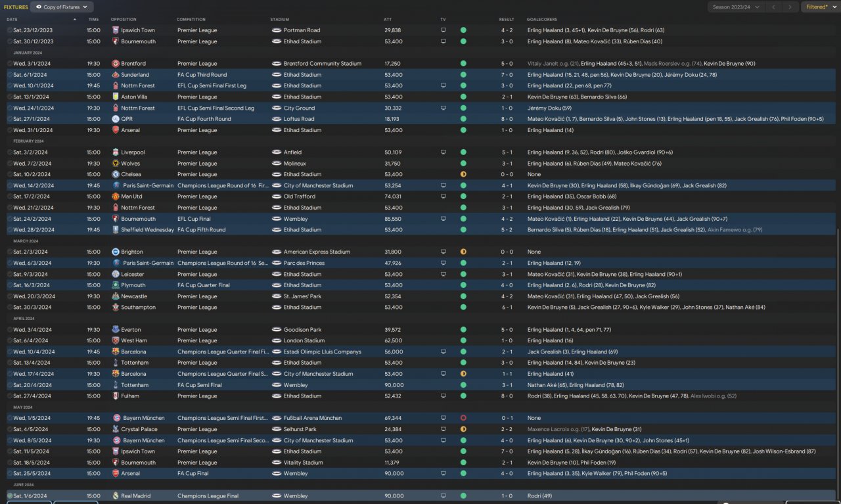
Task: Tick the selection circle for Sat, 25/5/2024
Action: pos(10,474)
